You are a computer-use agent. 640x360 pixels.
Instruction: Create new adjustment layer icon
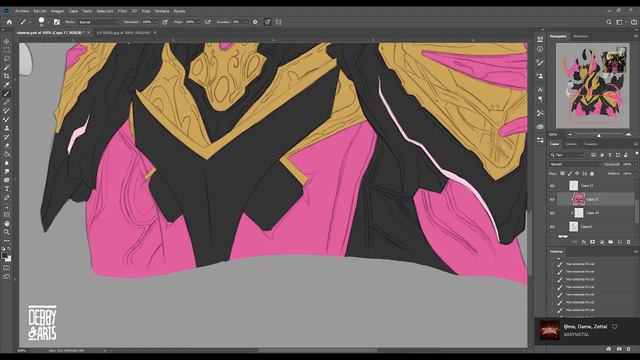tap(602, 242)
